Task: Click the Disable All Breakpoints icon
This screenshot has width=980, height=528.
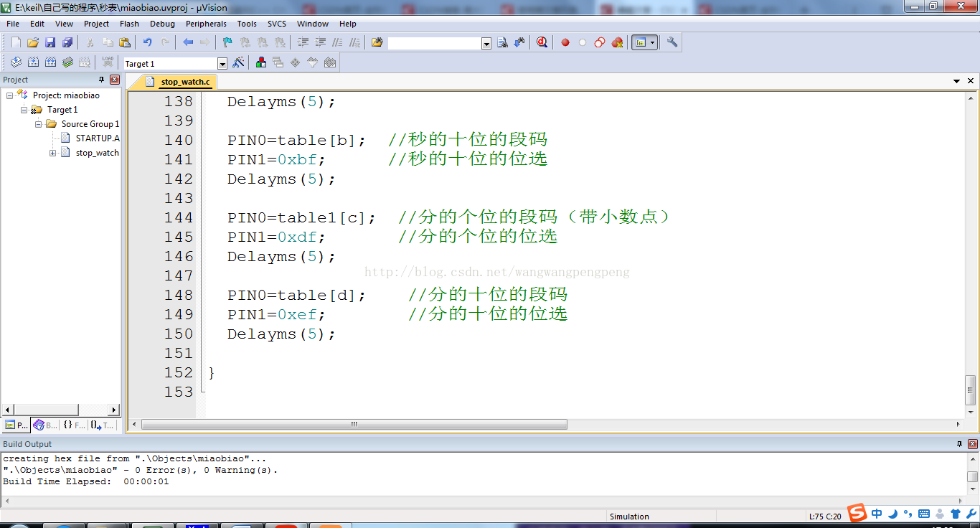Action: click(x=600, y=43)
